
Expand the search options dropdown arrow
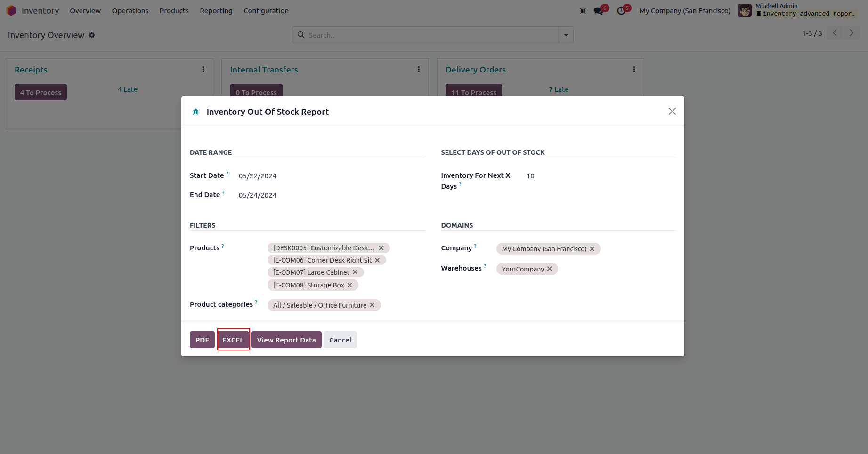coord(566,35)
